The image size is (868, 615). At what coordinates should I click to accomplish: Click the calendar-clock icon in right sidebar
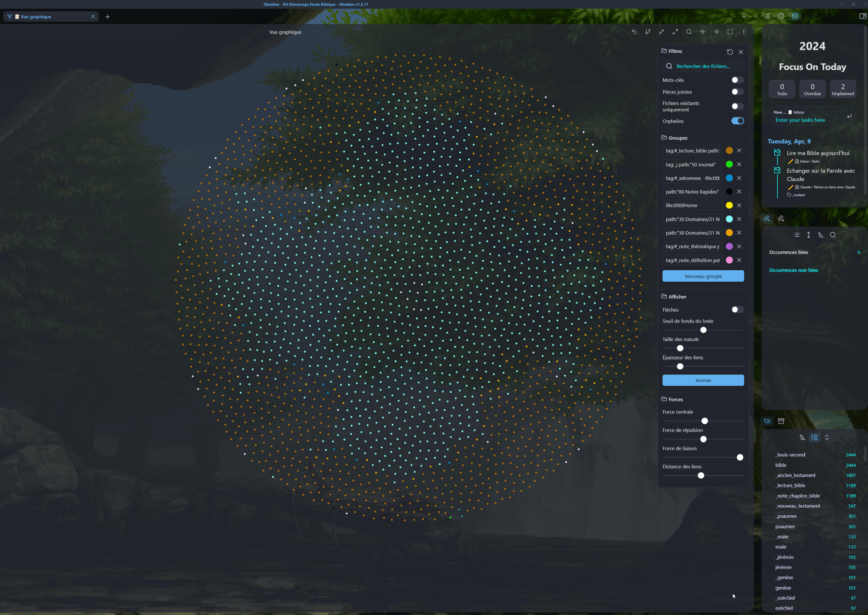tap(795, 16)
